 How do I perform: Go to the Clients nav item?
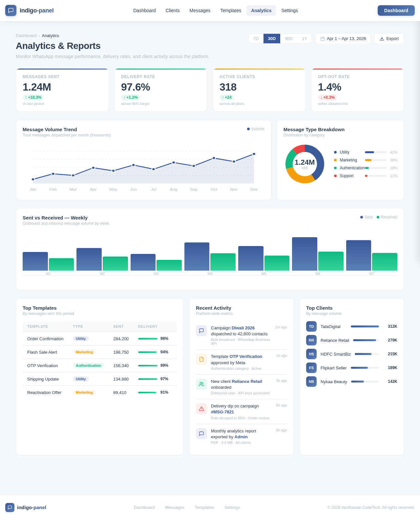tap(173, 10)
